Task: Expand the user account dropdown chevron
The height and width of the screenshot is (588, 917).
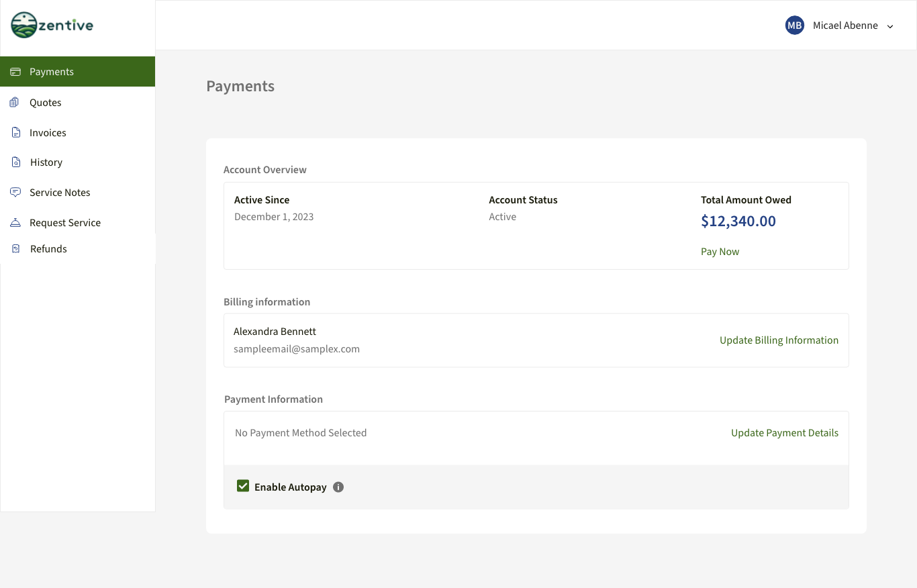Action: pos(890,27)
